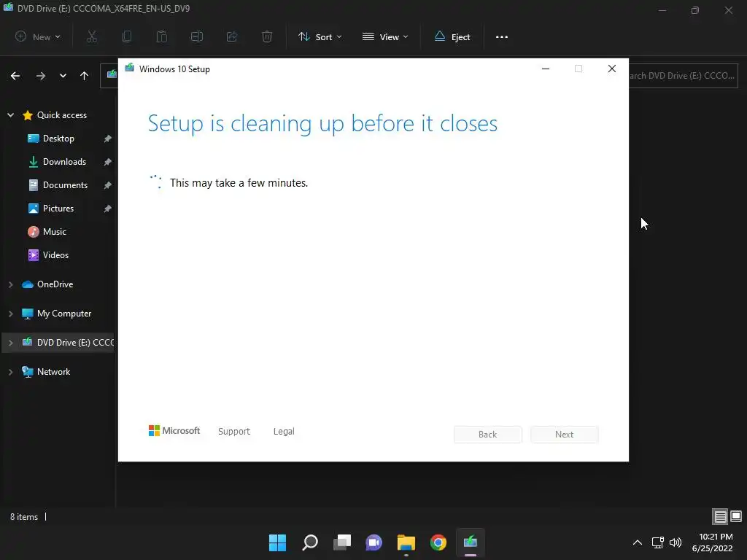This screenshot has height=560, width=747.
Task: Expand the Network tree node
Action: (x=10, y=372)
